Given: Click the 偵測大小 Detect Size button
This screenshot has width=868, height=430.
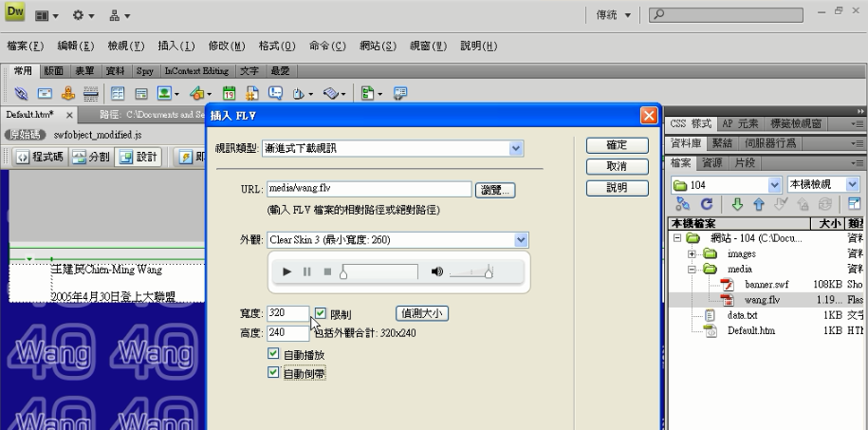Looking at the screenshot, I should pyautogui.click(x=422, y=313).
